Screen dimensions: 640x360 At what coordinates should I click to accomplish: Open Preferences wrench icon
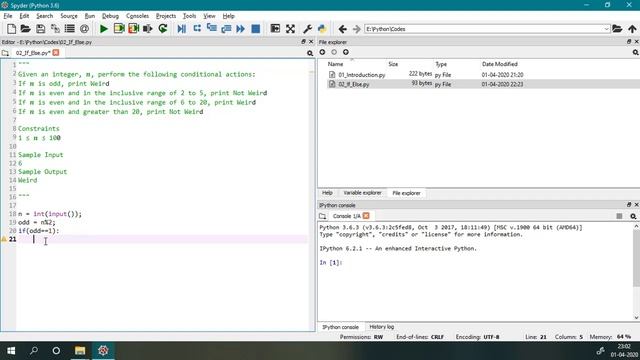(307, 29)
